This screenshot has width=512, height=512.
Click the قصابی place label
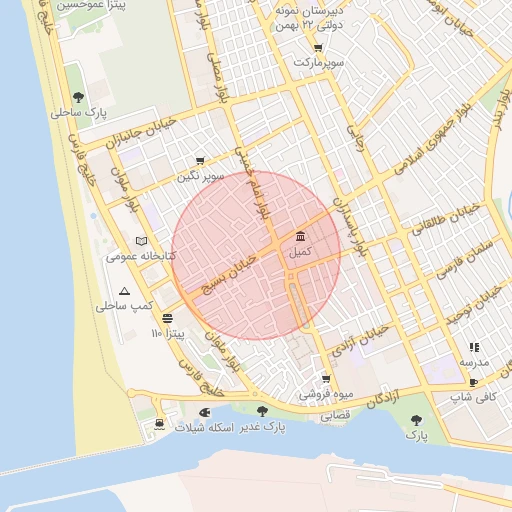pos(335,415)
